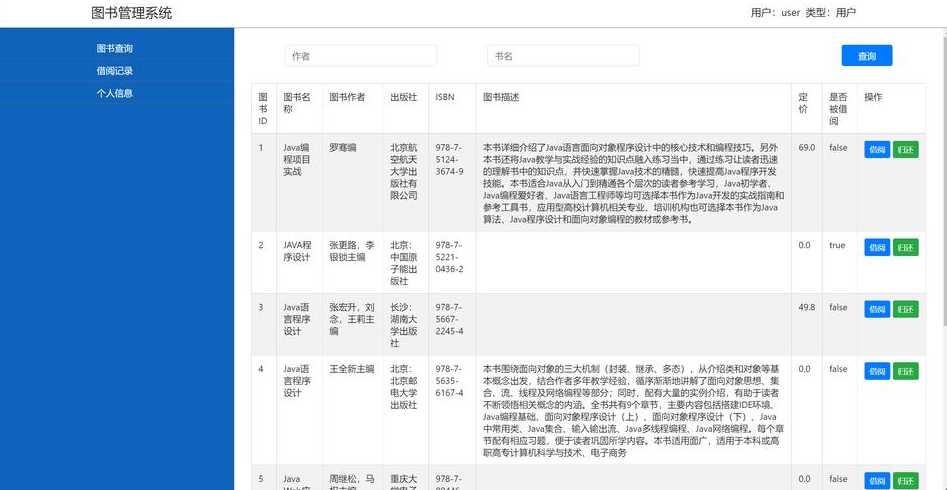Image resolution: width=947 pixels, height=490 pixels.
Task: Click the 作者 search input field
Action: tap(361, 56)
